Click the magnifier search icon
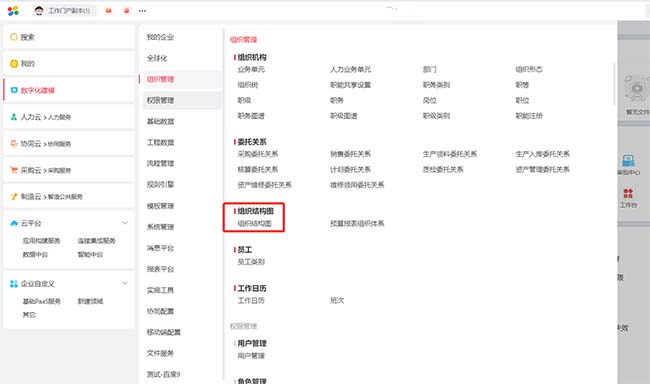Screen dimensions: 650x384 coord(14,37)
